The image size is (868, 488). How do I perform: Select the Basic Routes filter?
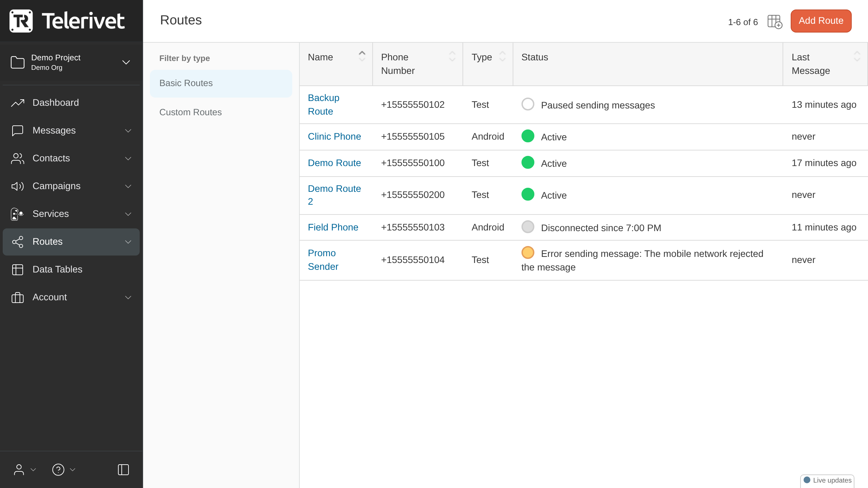(x=221, y=83)
